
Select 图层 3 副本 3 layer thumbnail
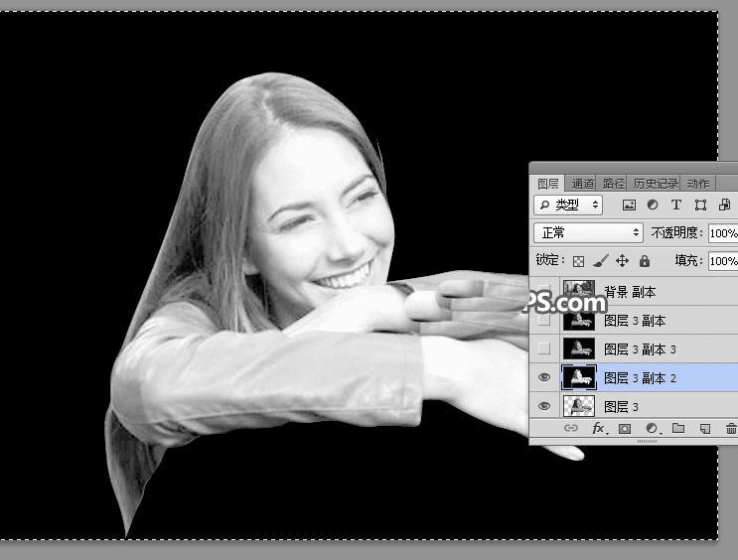[579, 350]
